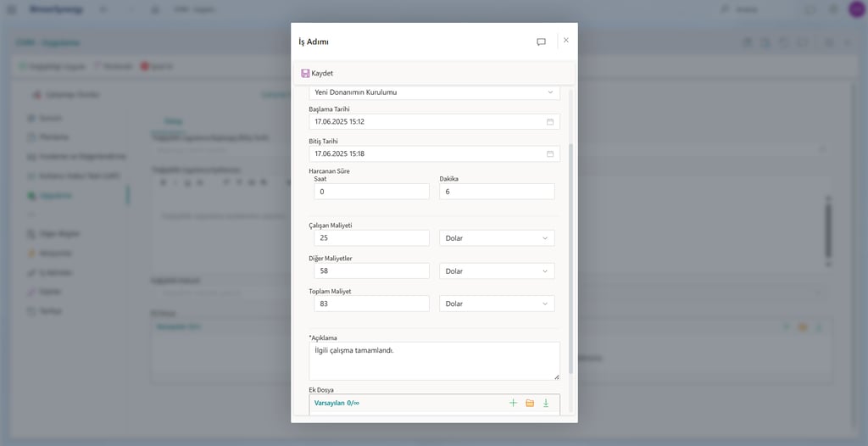
Task: Click the Kaydet save button
Action: coord(317,74)
